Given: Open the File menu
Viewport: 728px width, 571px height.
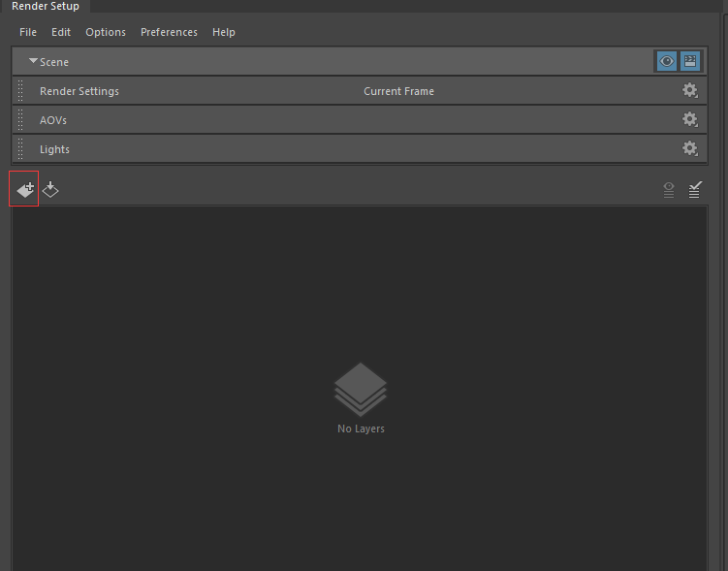Looking at the screenshot, I should [x=28, y=32].
